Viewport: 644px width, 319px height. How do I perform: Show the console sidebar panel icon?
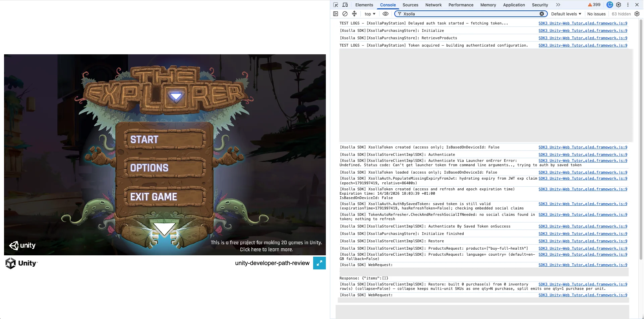click(336, 14)
